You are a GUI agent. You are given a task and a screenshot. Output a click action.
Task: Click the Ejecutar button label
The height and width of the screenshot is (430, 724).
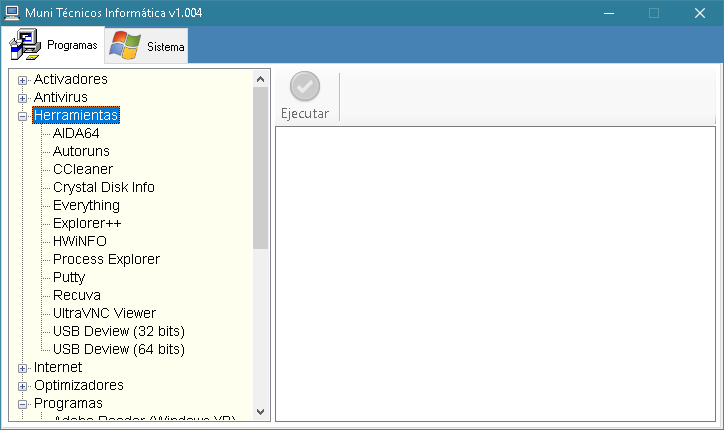pyautogui.click(x=305, y=114)
